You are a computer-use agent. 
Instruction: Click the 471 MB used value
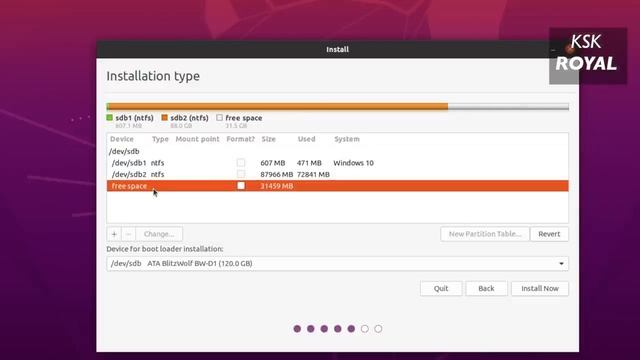pyautogui.click(x=309, y=163)
